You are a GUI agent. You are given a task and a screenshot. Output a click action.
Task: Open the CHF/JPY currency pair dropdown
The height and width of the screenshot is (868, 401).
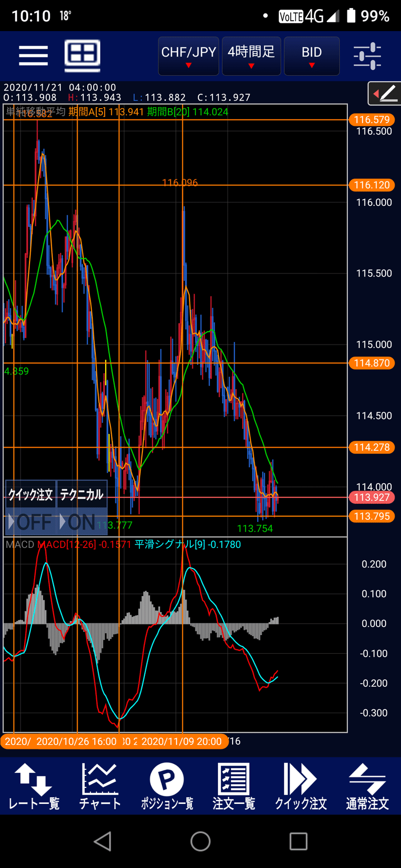coord(188,56)
